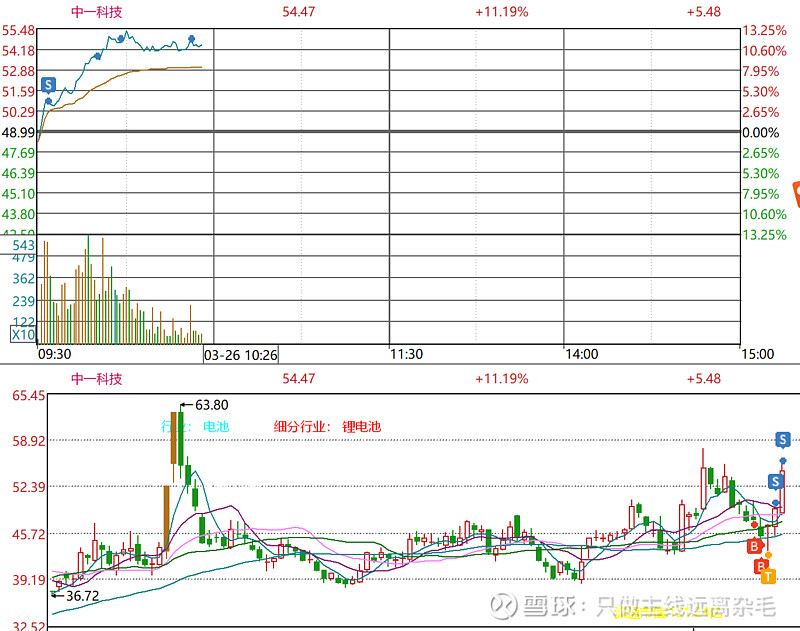The height and width of the screenshot is (631, 800).
Task: Click the 36.72 low price label
Action: 82,596
